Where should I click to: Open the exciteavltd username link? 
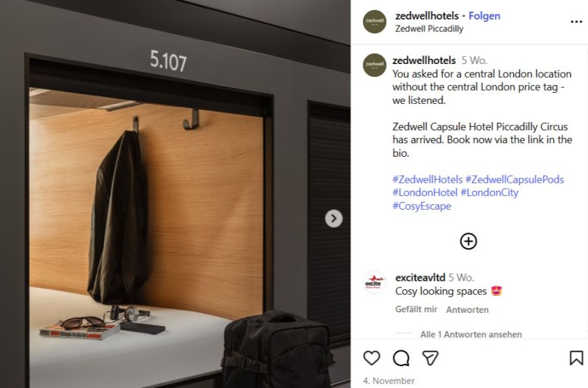pyautogui.click(x=420, y=278)
